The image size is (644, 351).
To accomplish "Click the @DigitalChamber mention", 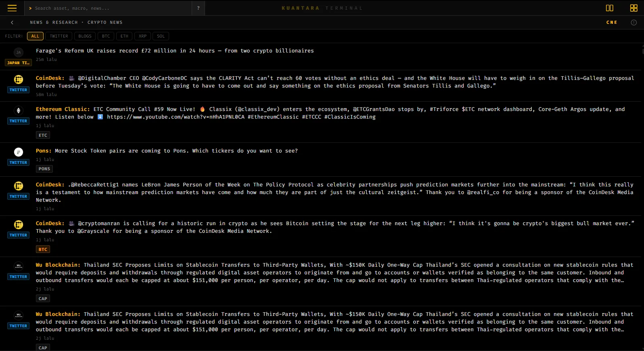I will point(102,78).
